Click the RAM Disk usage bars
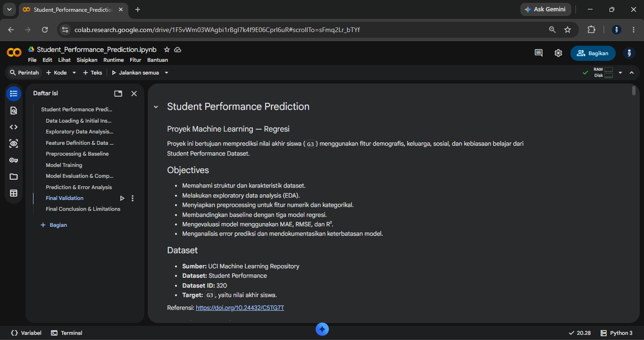Screen dimensions: 644x340 (603, 73)
